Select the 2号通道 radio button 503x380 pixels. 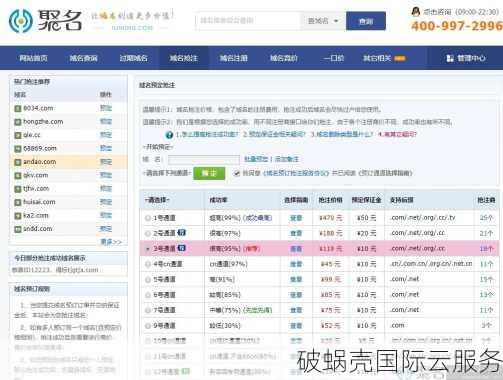(147, 233)
